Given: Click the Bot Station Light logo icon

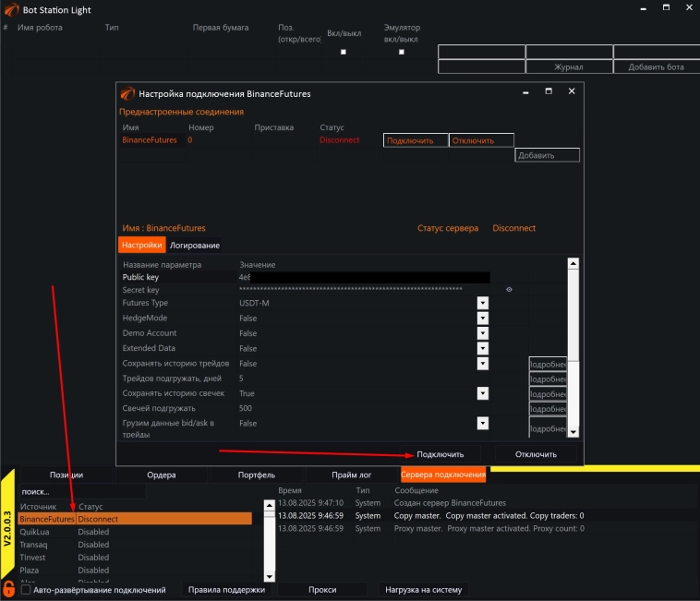Looking at the screenshot, I should pos(11,8).
